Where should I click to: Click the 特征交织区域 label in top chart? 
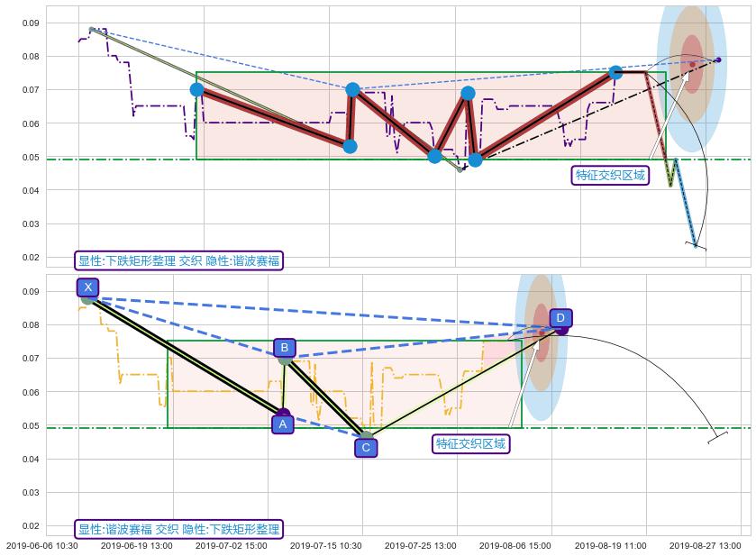click(x=611, y=175)
